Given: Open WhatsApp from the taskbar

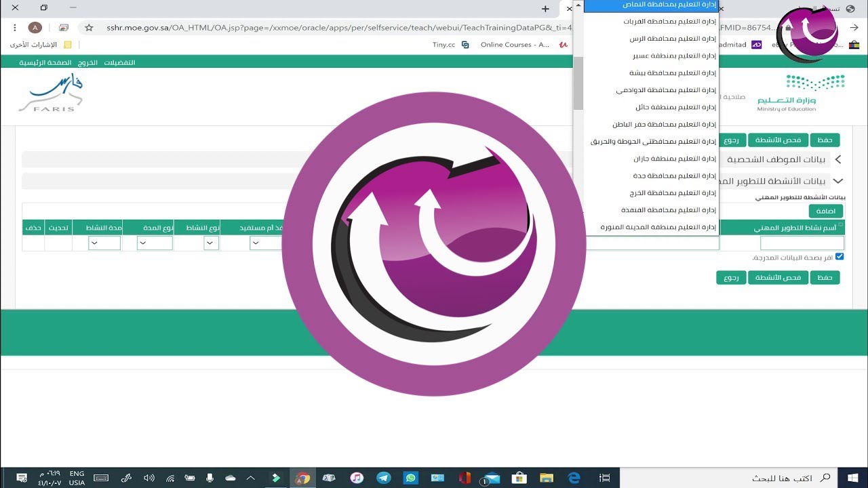Looking at the screenshot, I should click(410, 478).
